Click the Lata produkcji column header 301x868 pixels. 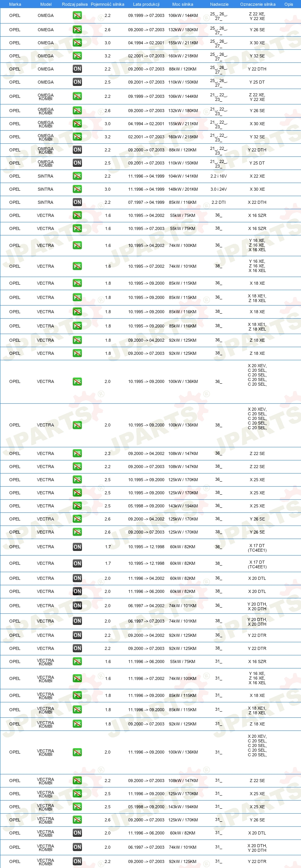[146, 4]
